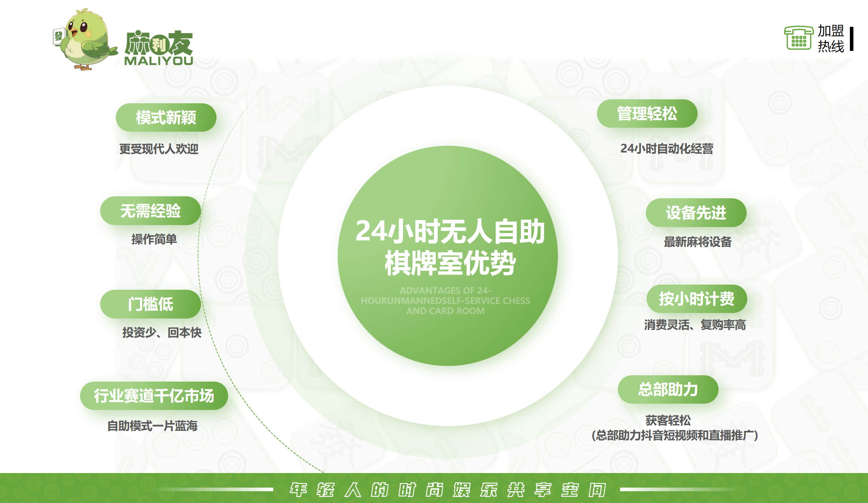Click the 投资少、回本快 caption
The height and width of the screenshot is (503, 868).
(162, 333)
